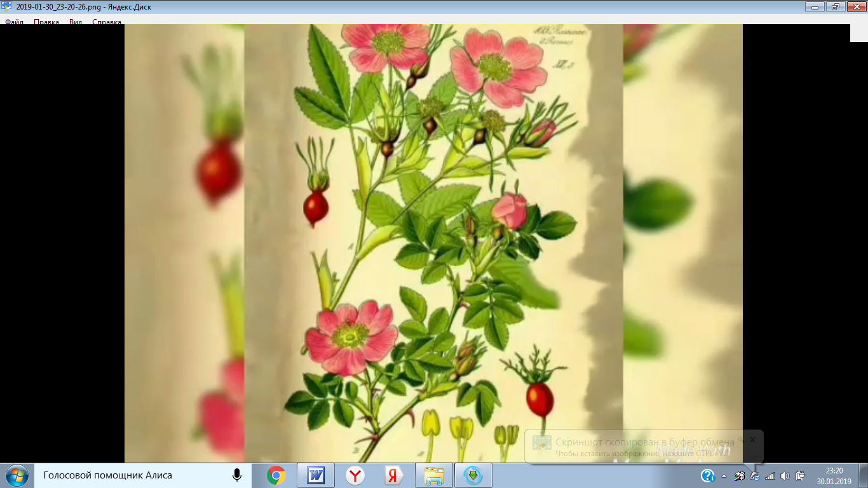Click the colorful printer tray icon

click(x=740, y=475)
